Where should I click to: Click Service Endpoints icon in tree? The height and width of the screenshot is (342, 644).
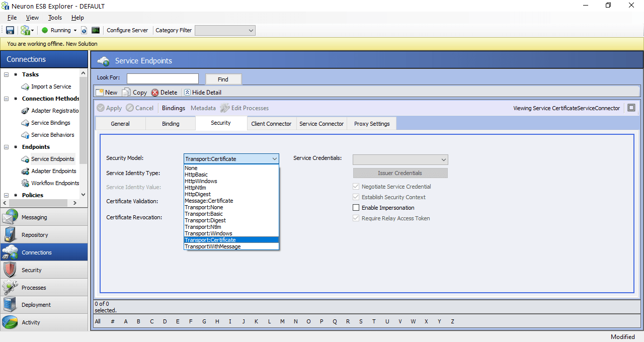point(25,159)
